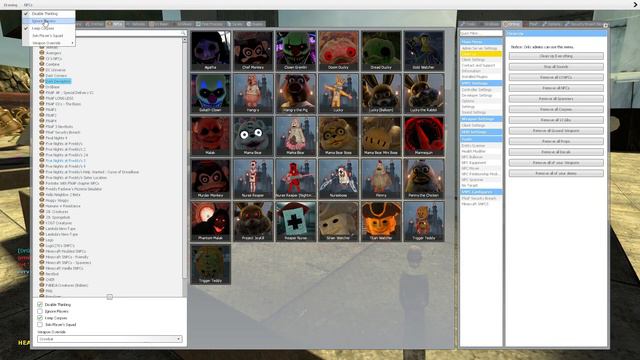Screen dimensions: 640x360
Task: Select the Lucky (Balloon) spawn icon
Action: tap(381, 93)
